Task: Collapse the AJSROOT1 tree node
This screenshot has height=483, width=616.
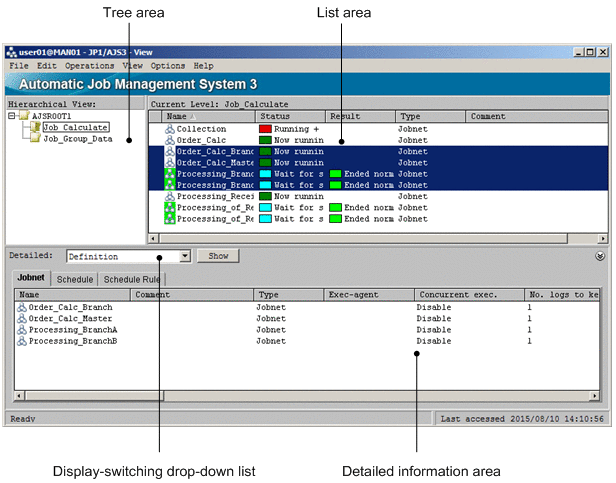Action: pos(11,116)
